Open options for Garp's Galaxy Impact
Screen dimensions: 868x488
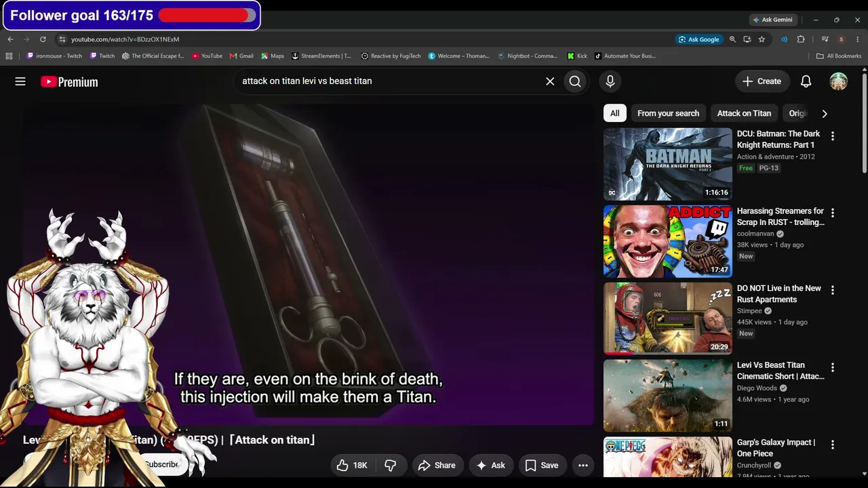coord(833,445)
